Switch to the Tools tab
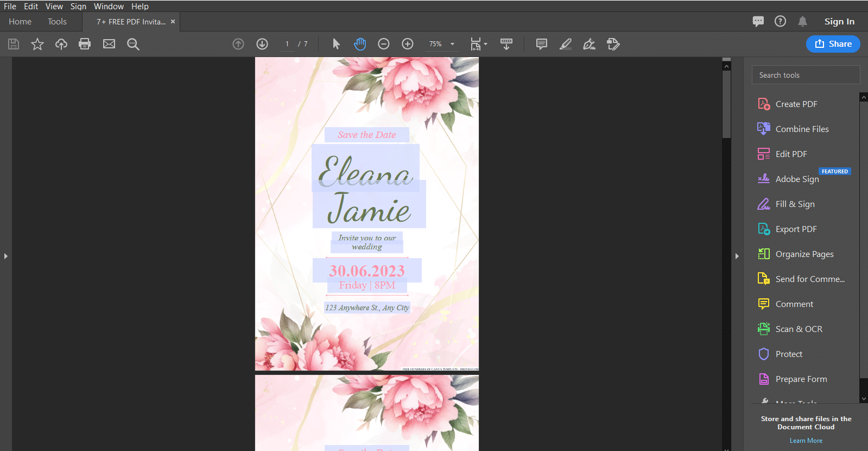The height and width of the screenshot is (451, 868). (x=57, y=22)
